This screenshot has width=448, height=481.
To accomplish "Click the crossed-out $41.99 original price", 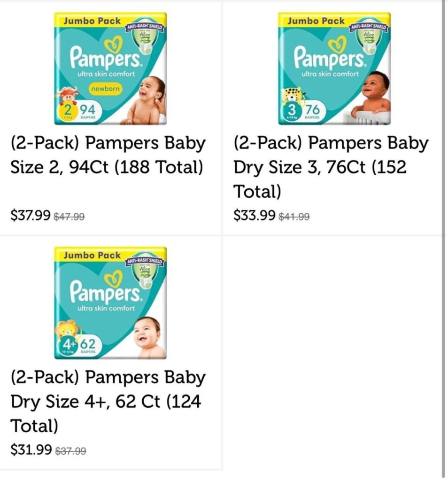I will pos(294,217).
